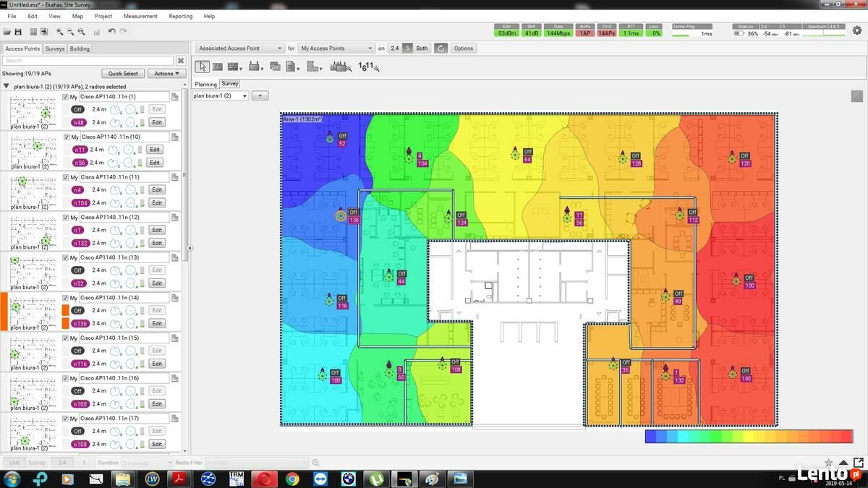This screenshot has height=488, width=868.
Task: Click the notes icon for Cisco AP1140 .11n (1)
Action: coord(174,97)
